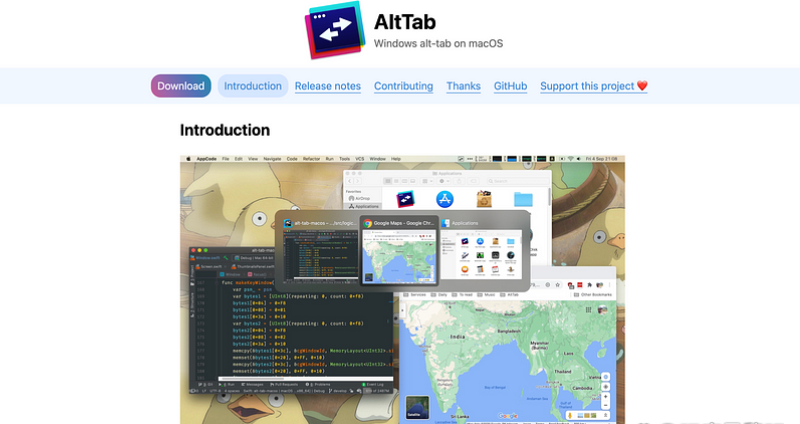This screenshot has width=800, height=424.
Task: Open the Finder group-by dropdown
Action: click(427, 181)
